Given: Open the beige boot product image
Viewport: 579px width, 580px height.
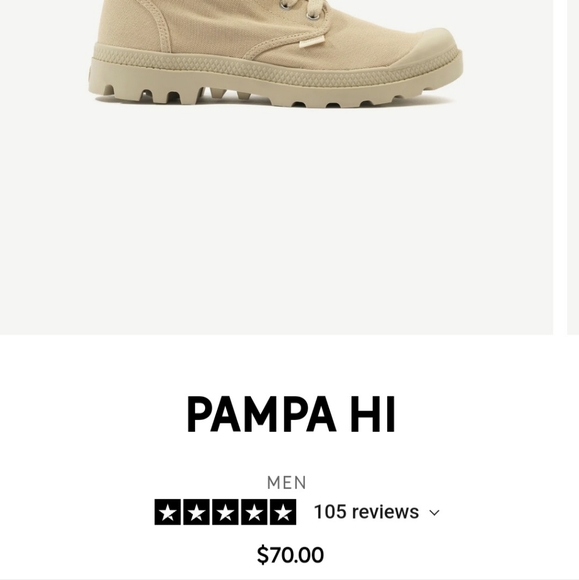Looking at the screenshot, I should coord(276,167).
